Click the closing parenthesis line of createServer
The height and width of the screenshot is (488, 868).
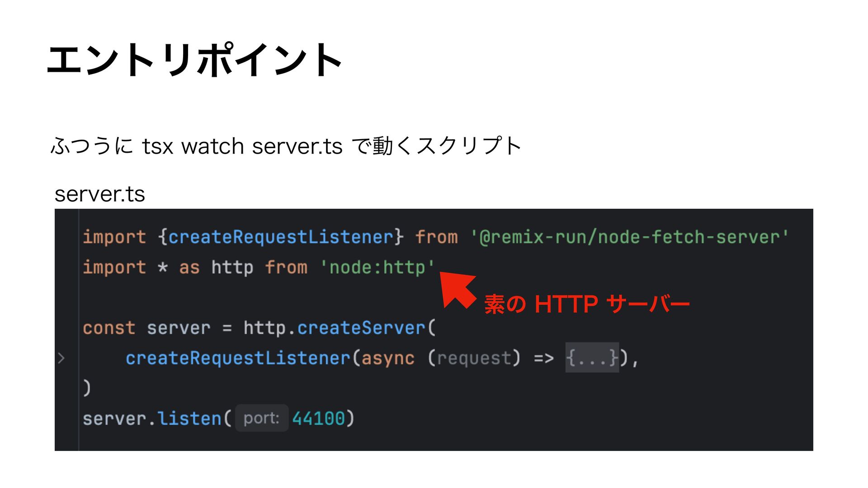(x=87, y=388)
